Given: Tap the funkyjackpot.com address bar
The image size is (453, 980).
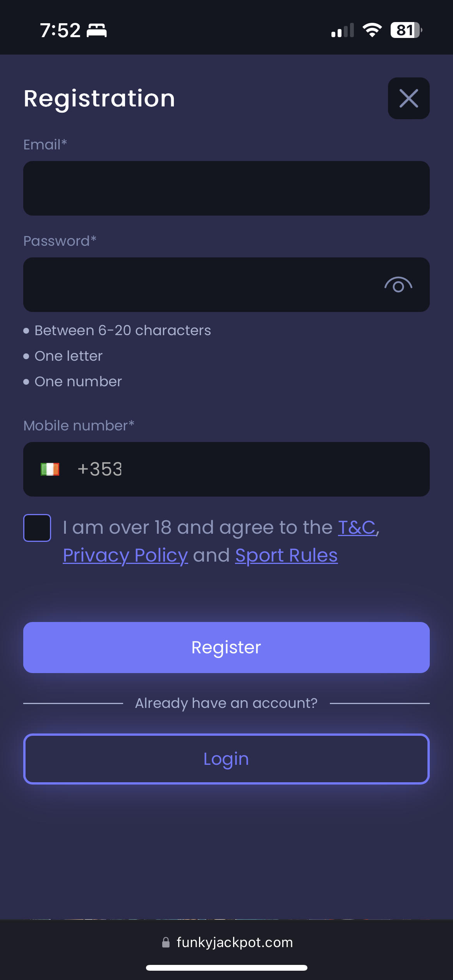Looking at the screenshot, I should coord(235,942).
